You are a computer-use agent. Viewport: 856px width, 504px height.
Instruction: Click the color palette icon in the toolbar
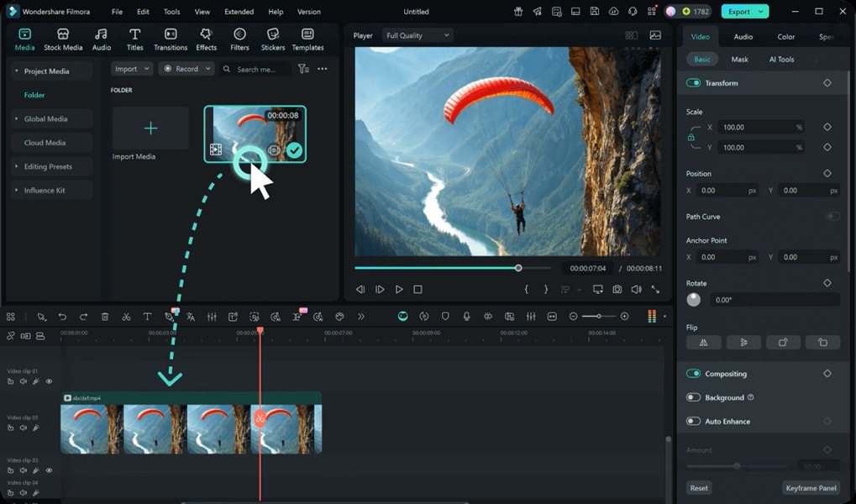pos(339,317)
